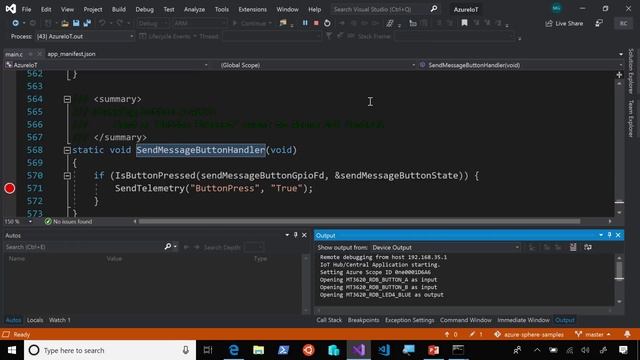Screen dimensions: 640x360
Task: Switch to the app_manifest.json tab
Action: click(71, 54)
